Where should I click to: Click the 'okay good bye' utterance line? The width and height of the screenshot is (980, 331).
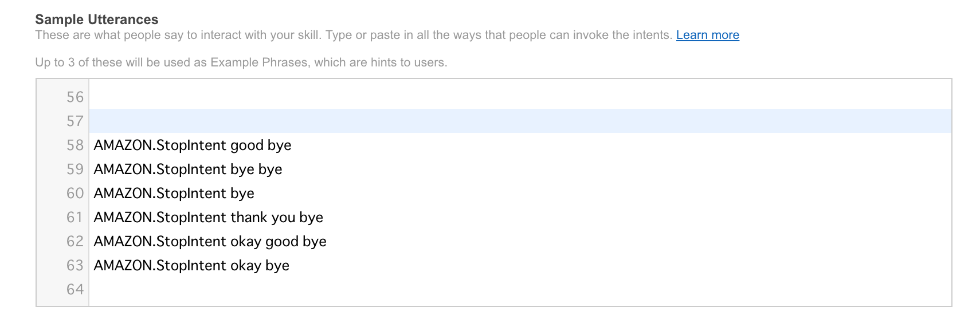(x=210, y=241)
